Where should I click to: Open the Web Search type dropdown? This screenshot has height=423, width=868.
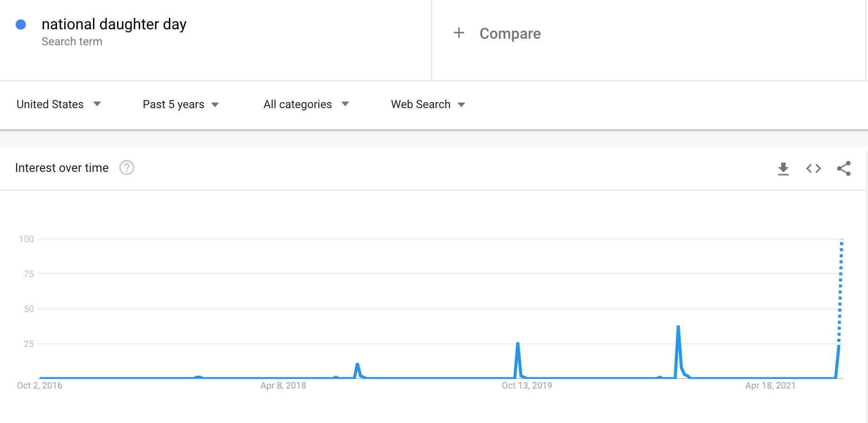(x=428, y=104)
